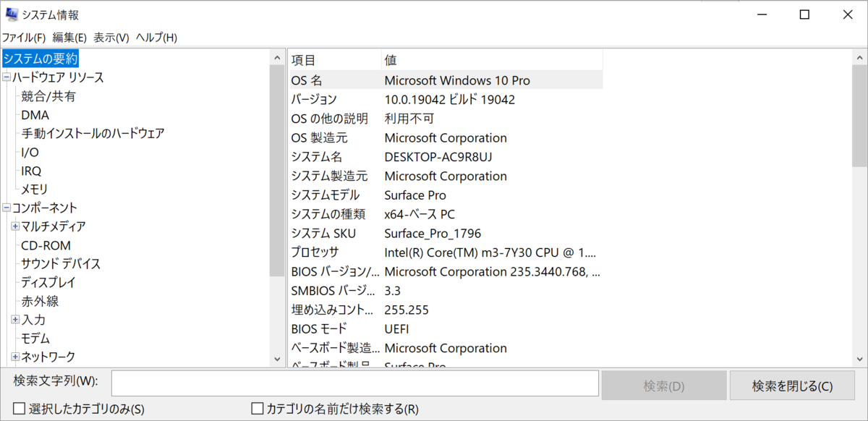Select the ベースボード製造元 row
The height and width of the screenshot is (421, 868).
tap(445, 348)
